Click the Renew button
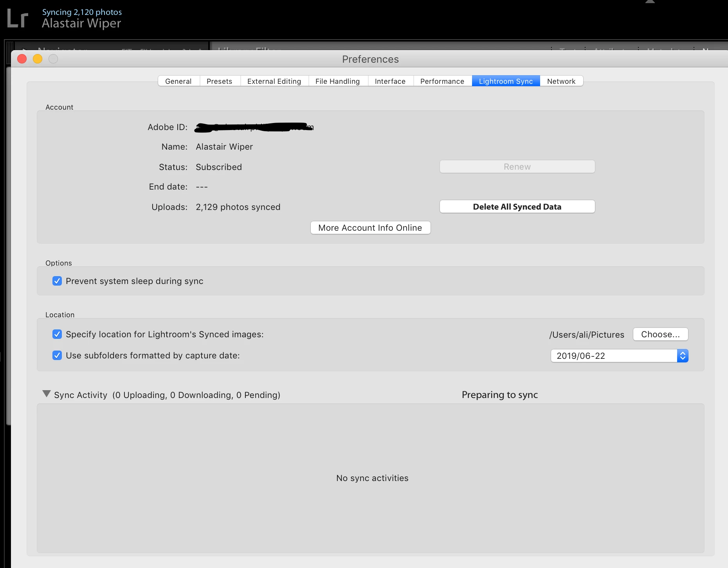Screen dimensions: 728x568 click(517, 166)
